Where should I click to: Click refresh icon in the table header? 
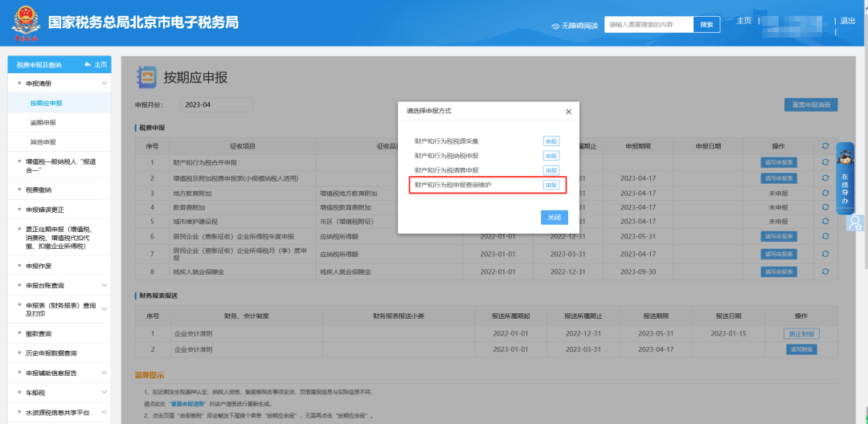click(825, 146)
